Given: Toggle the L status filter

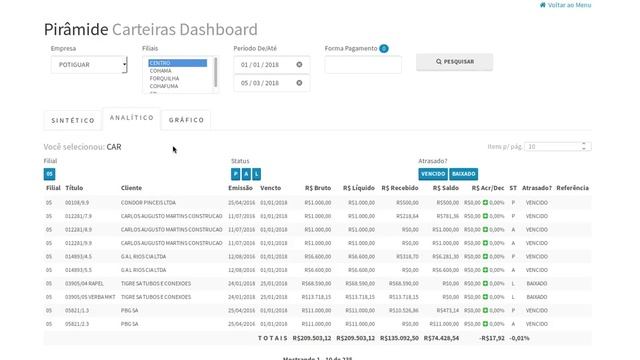Looking at the screenshot, I should click(x=256, y=174).
